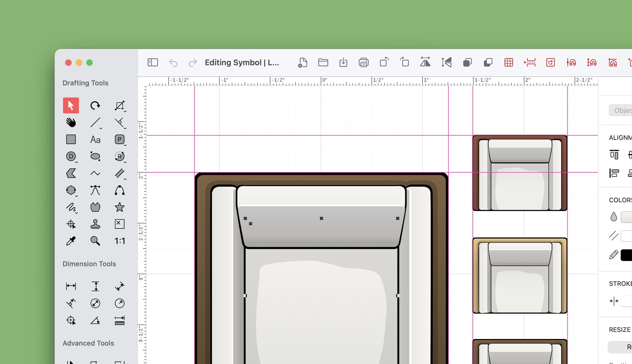Click the Undo button
This screenshot has width=632, height=364.
click(x=173, y=63)
